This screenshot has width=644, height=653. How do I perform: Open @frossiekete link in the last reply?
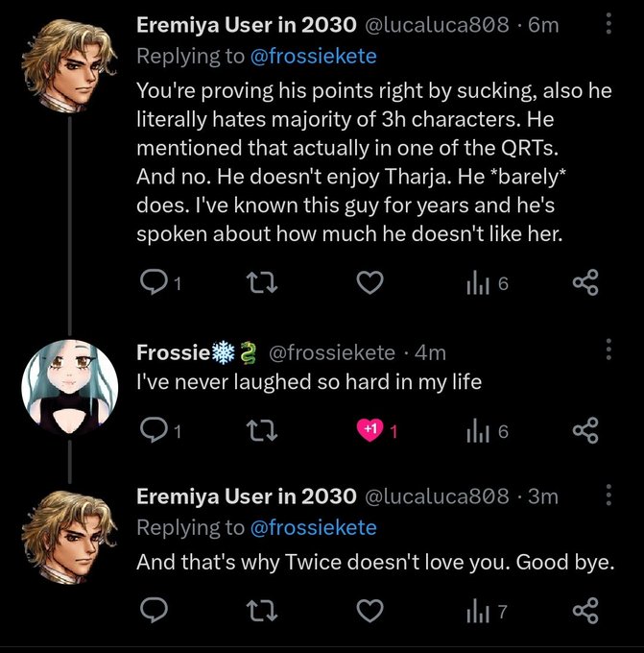[314, 528]
